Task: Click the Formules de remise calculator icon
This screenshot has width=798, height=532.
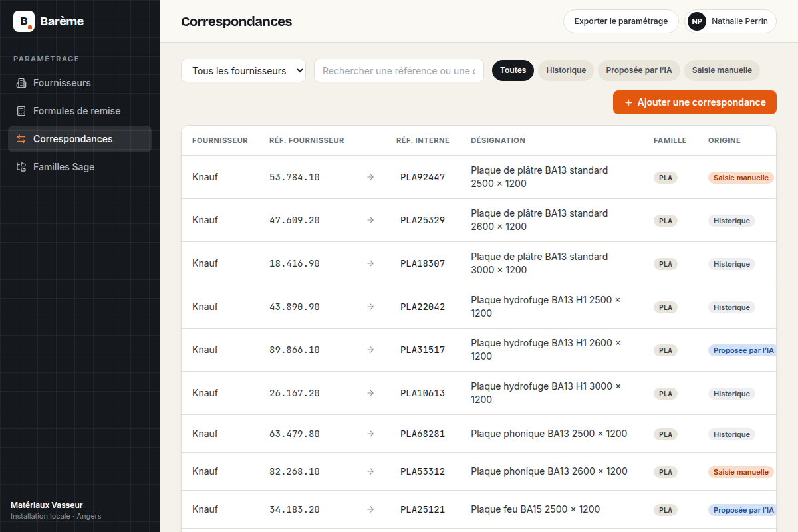Action: click(x=21, y=111)
